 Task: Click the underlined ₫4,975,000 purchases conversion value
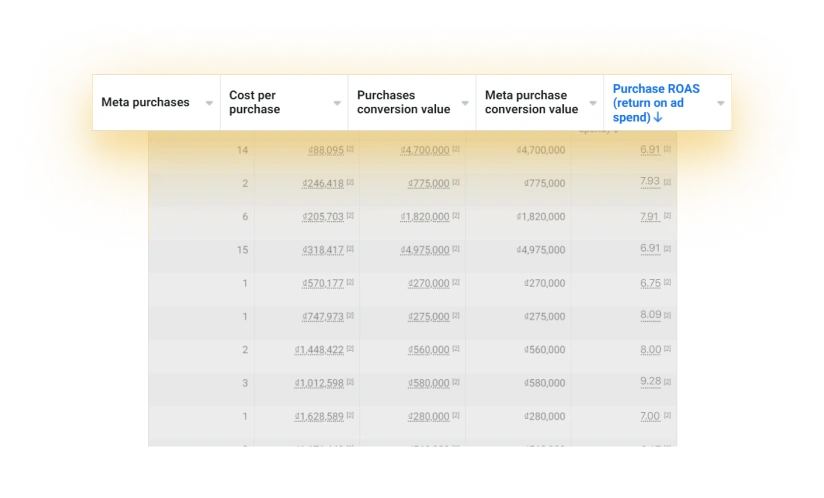(x=425, y=250)
